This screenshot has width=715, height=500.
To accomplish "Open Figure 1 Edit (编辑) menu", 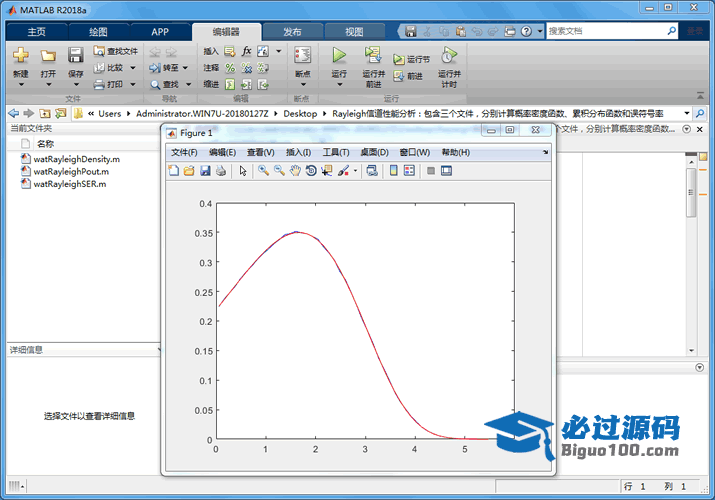I will [x=223, y=152].
